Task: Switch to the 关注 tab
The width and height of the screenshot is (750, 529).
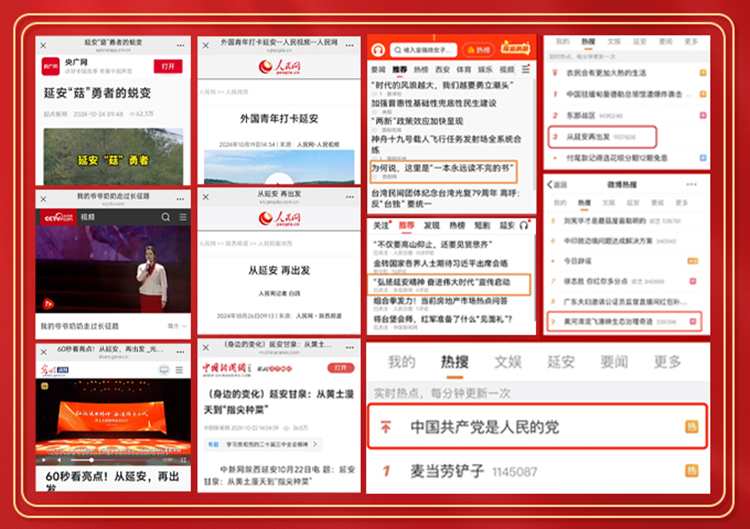Action: tap(381, 225)
